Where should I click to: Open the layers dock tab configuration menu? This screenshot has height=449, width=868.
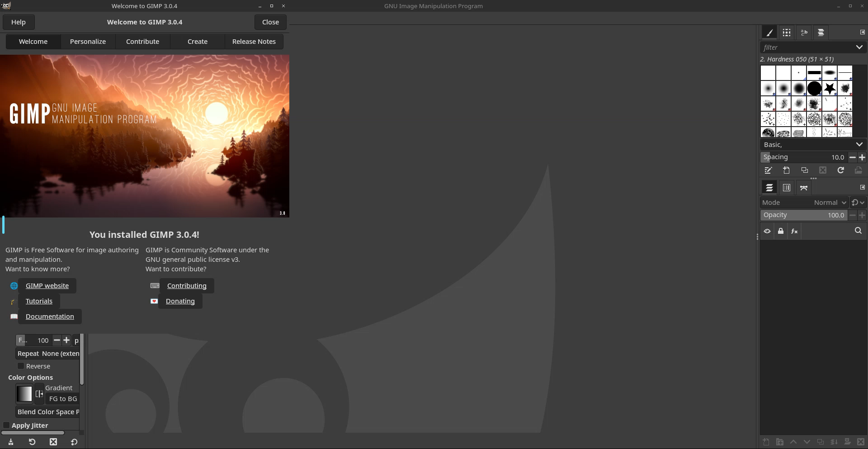pos(862,187)
